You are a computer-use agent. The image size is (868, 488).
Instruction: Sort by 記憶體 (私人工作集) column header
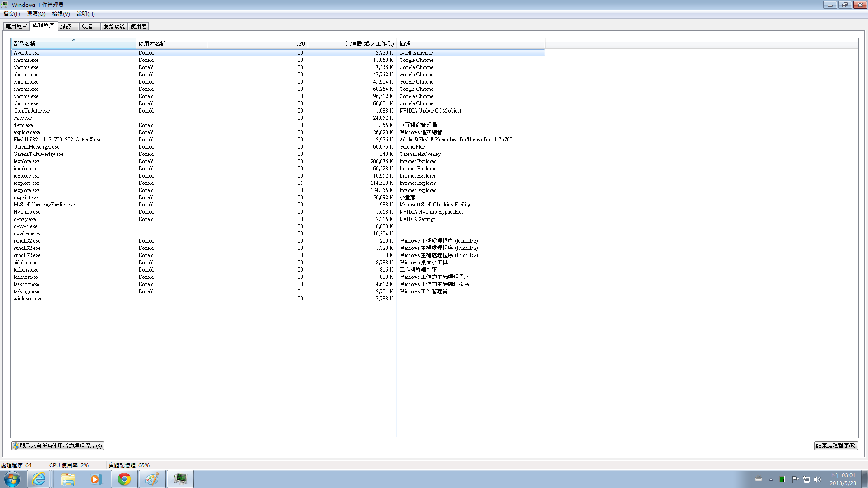click(x=352, y=44)
